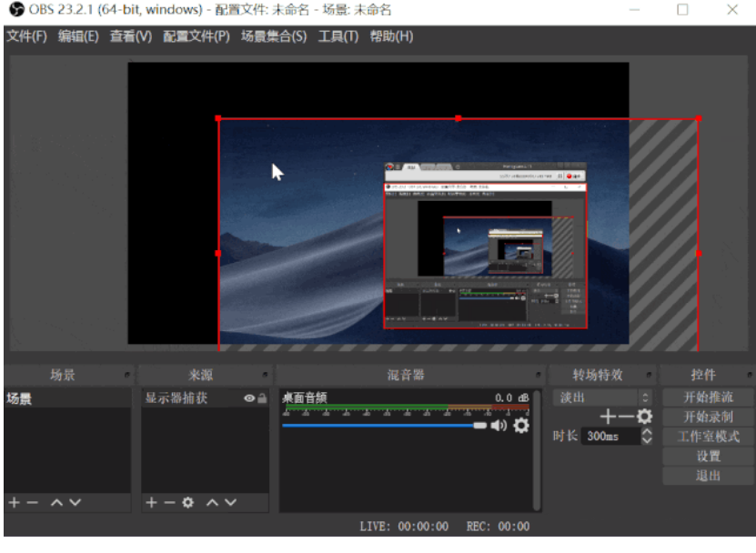The width and height of the screenshot is (756, 553).
Task: Open the 工具(T) menu
Action: point(338,36)
